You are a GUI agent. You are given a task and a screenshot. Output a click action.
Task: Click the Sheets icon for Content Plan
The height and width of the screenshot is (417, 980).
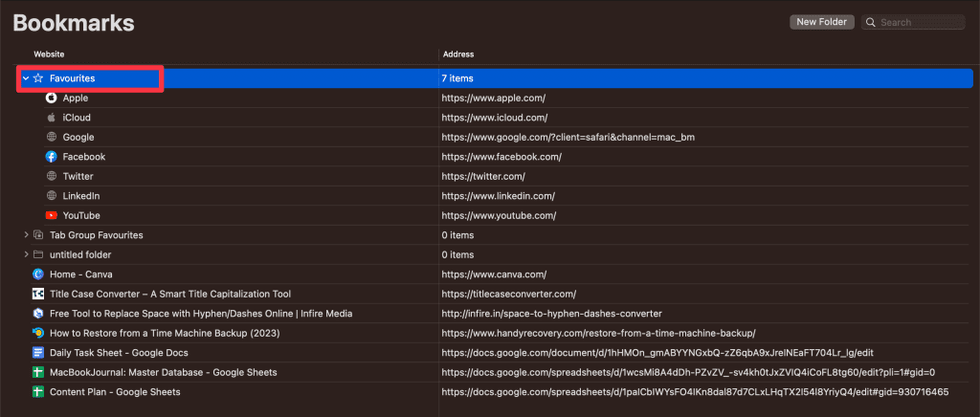[38, 392]
